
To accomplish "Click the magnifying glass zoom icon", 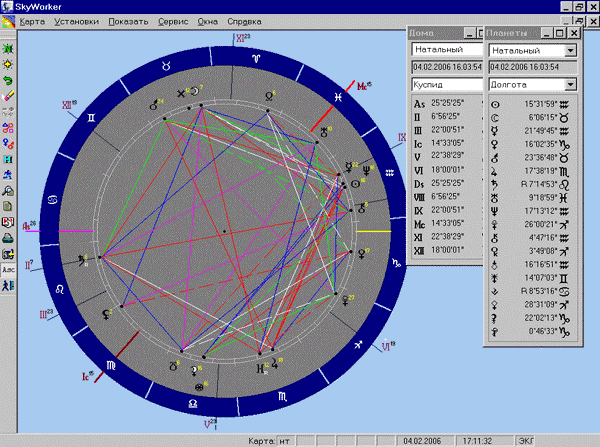I will [x=8, y=191].
